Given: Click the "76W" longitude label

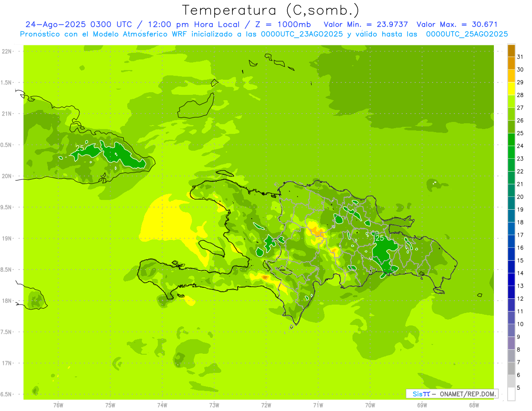Looking at the screenshot, I should 58,405.
